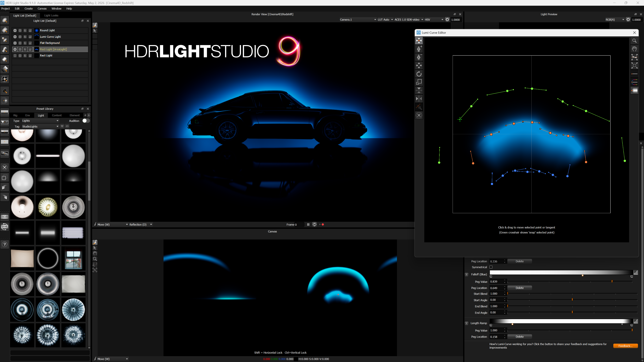The width and height of the screenshot is (644, 362).
Task: Enable the bottom Rect Light on/off toggle
Action: pyautogui.click(x=15, y=55)
